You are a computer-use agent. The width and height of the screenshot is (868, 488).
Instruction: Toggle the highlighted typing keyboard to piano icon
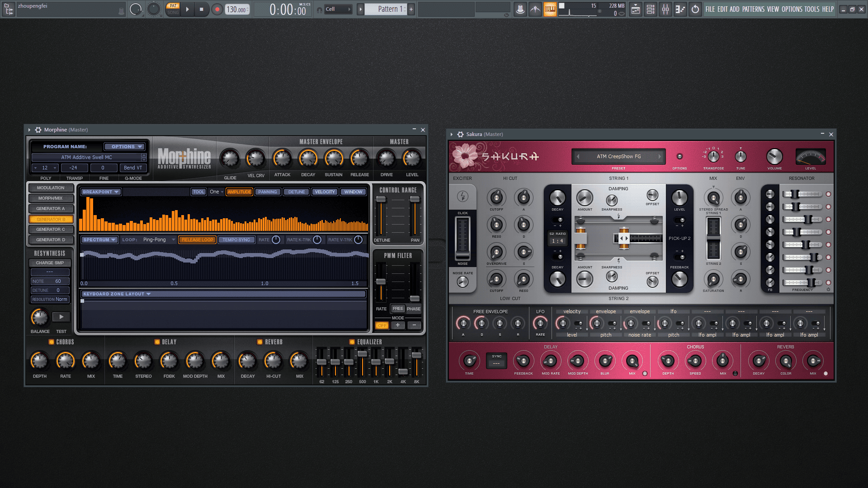tap(550, 9)
